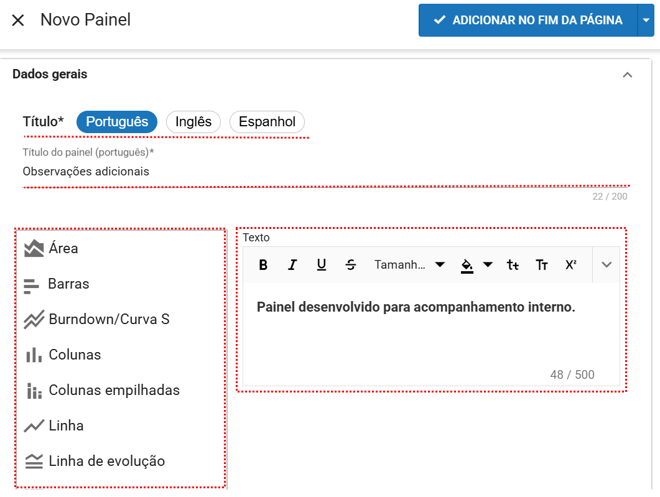Click the Título do painel input field
This screenshot has height=497, width=660.
tap(300, 171)
